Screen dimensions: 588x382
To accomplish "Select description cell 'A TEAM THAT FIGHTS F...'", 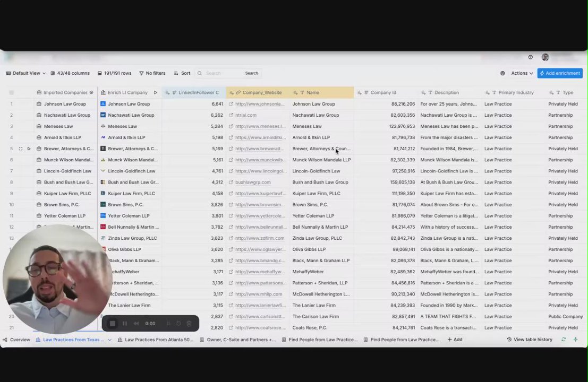I will point(449,316).
